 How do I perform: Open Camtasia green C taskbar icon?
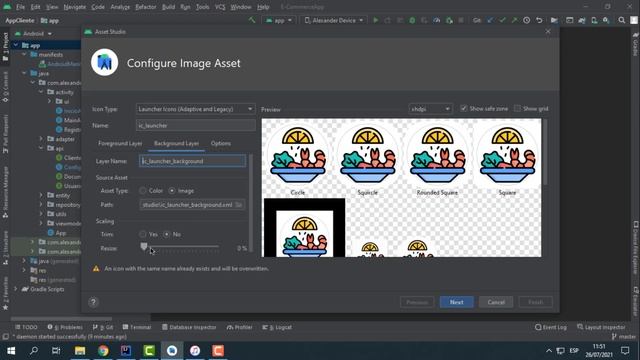pos(149,351)
